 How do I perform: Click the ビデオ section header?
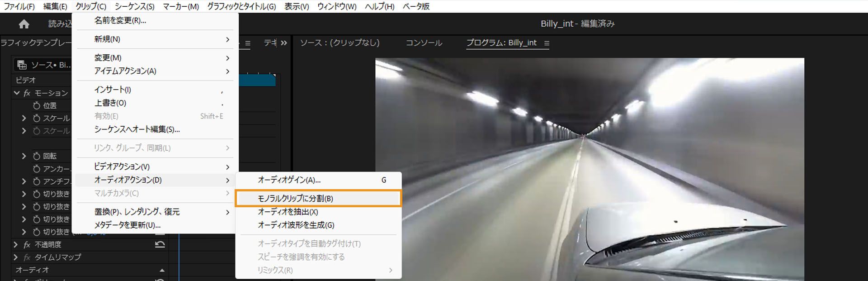click(x=26, y=80)
